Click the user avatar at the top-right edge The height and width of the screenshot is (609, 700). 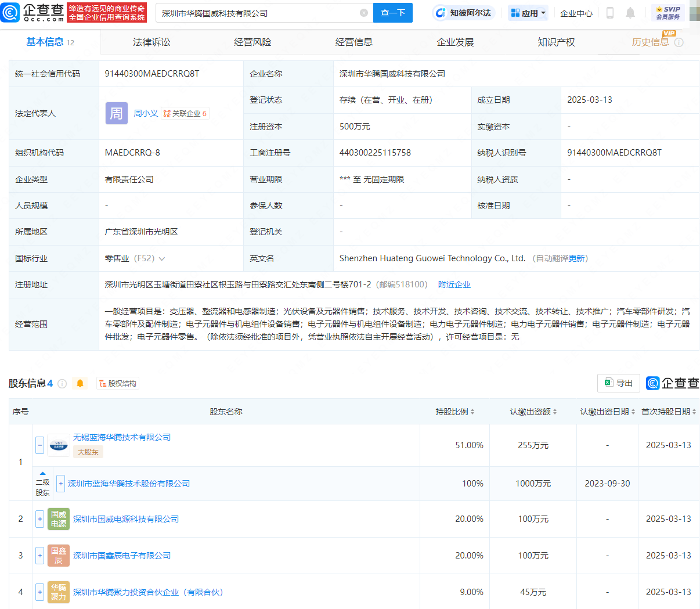point(695,10)
